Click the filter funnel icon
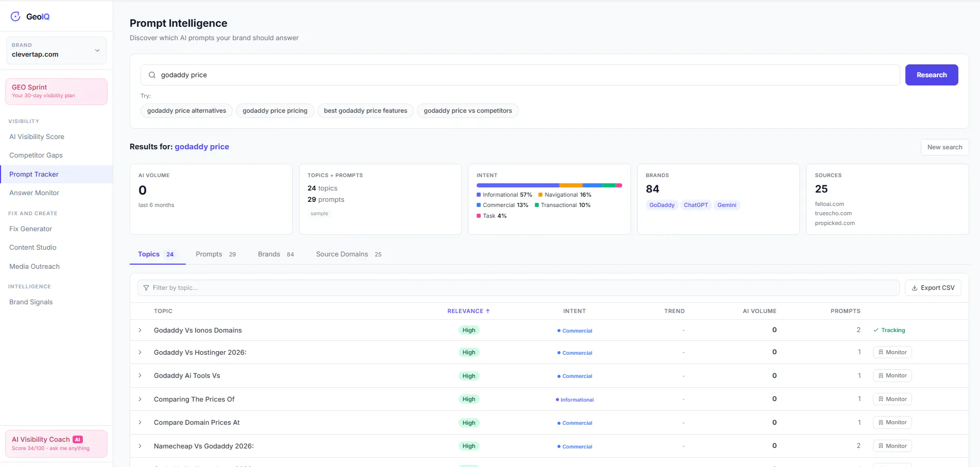The width and height of the screenshot is (980, 467). [146, 288]
